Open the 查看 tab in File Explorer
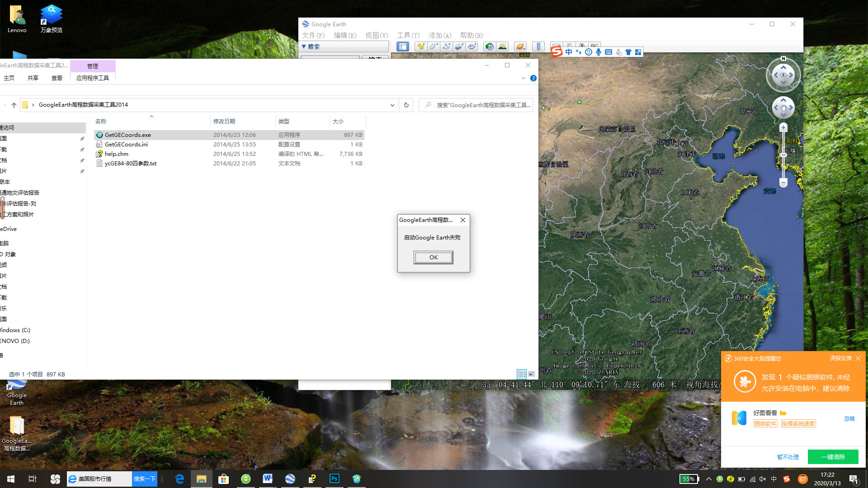The width and height of the screenshot is (868, 488). coord(57,78)
